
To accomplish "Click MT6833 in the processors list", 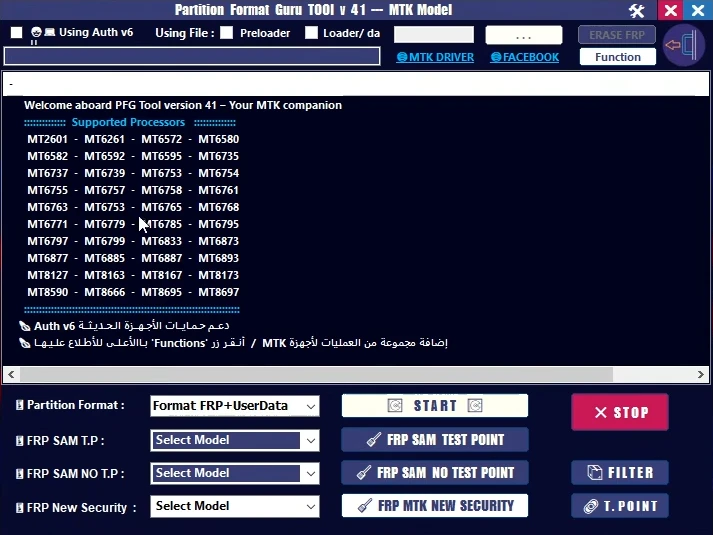I will [x=161, y=241].
